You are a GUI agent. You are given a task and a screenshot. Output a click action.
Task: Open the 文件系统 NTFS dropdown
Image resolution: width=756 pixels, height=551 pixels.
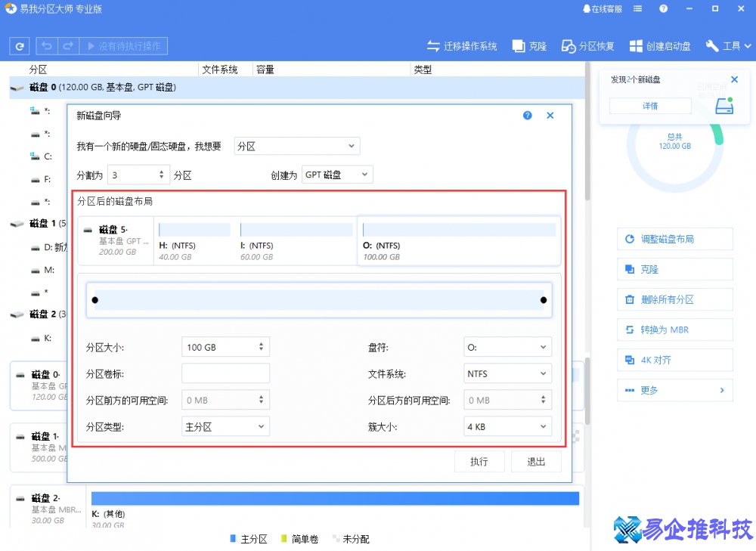[507, 373]
